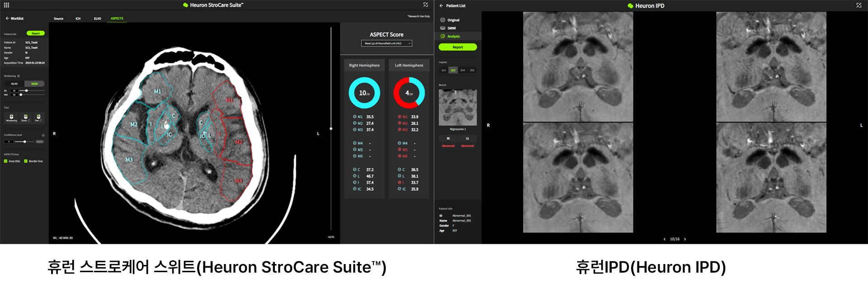Open the app grid menu icon
The width and height of the screenshot is (868, 288).
(6, 5)
